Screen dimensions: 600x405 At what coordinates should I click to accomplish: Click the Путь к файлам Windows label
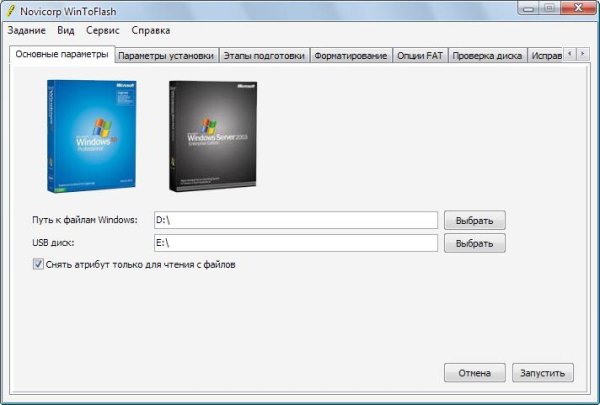click(x=85, y=220)
